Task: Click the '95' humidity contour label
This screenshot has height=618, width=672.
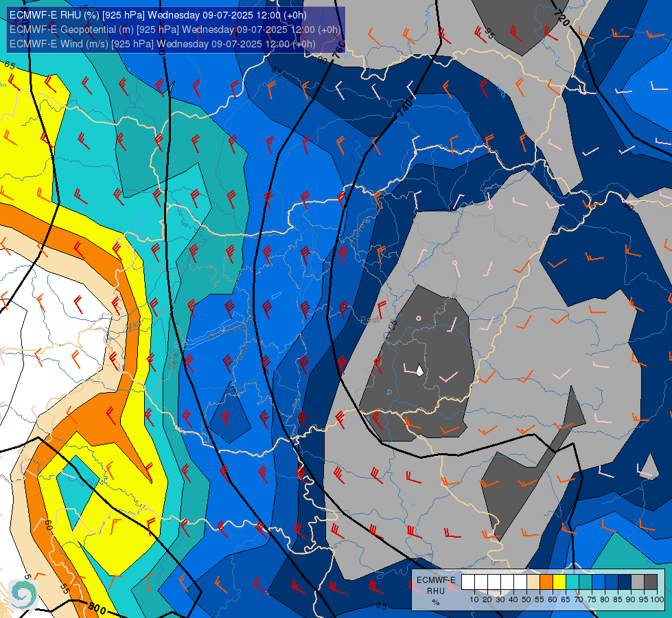Action: click(x=489, y=33)
